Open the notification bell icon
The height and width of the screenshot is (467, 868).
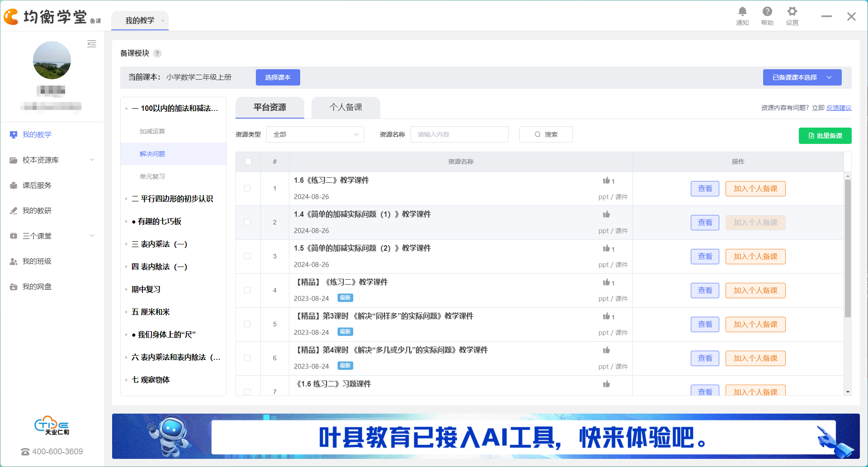pyautogui.click(x=742, y=12)
